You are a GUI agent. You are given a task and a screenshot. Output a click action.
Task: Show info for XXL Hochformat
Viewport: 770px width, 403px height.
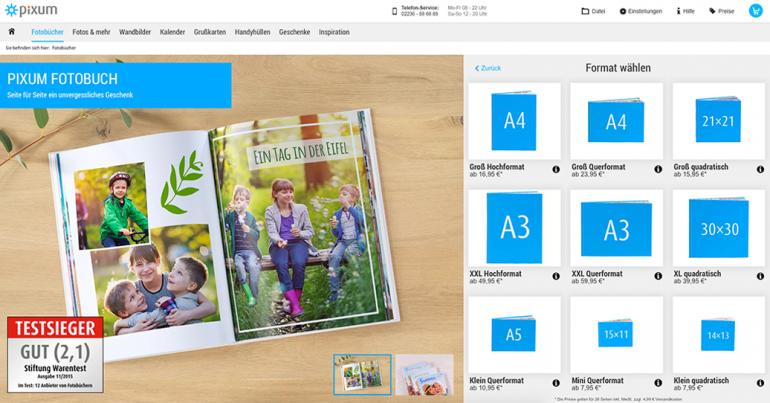[x=556, y=276]
